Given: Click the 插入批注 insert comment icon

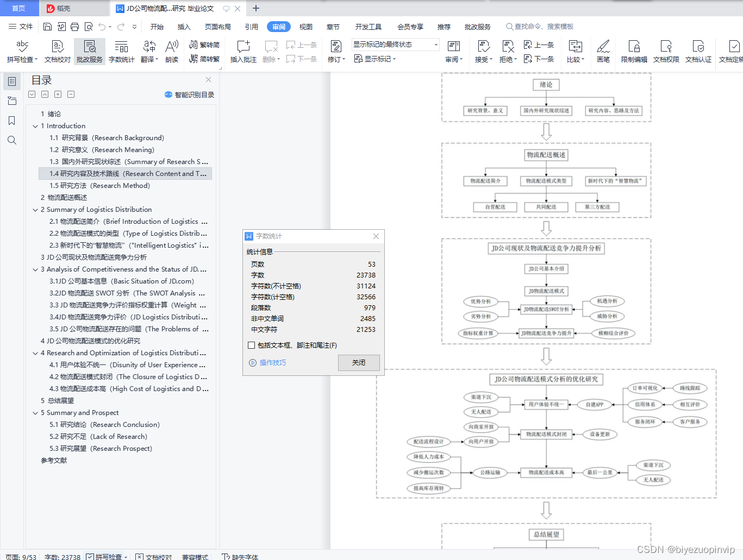Looking at the screenshot, I should click(243, 52).
